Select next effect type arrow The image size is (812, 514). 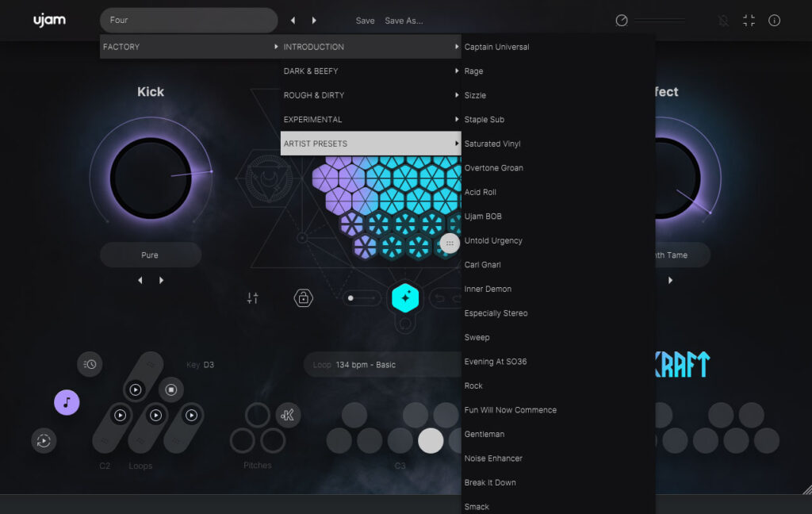coord(671,280)
